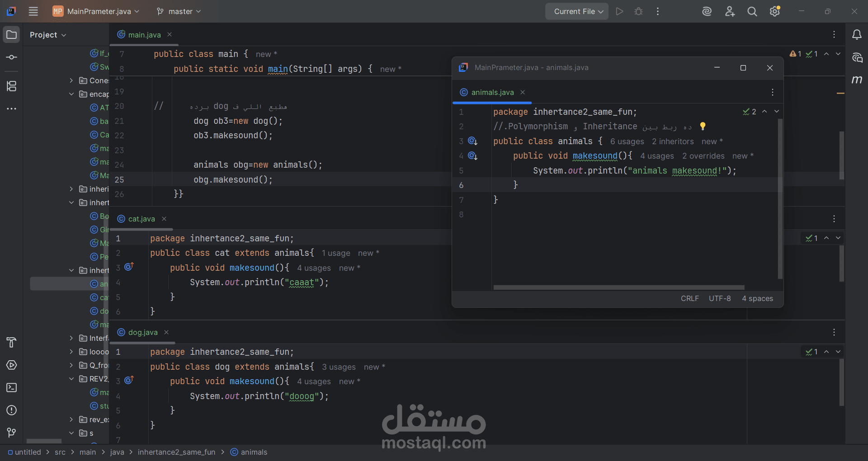Open the Problems tool window
Viewport: 868px width, 461px height.
coord(12,410)
